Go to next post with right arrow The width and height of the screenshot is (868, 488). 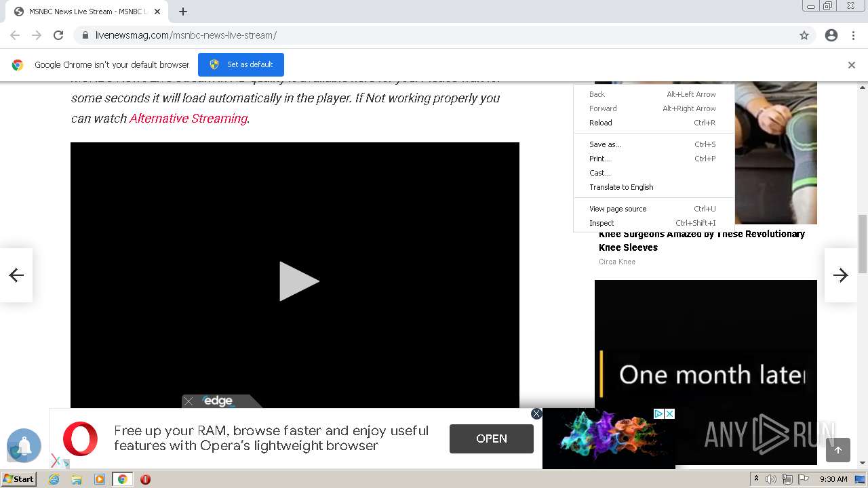point(841,274)
